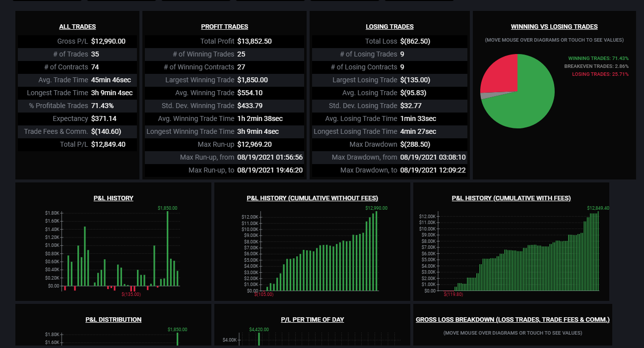Click the Avg. Trade Time value 45min 46sec

tap(111, 80)
